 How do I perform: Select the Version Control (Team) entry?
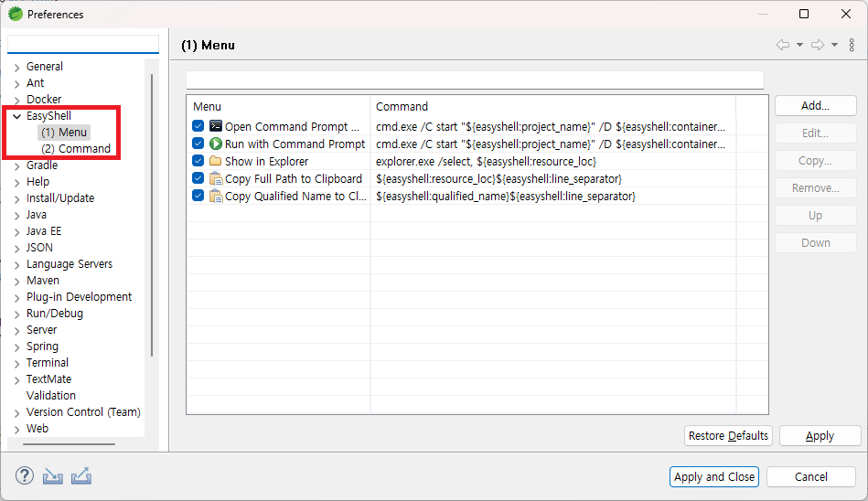click(83, 412)
